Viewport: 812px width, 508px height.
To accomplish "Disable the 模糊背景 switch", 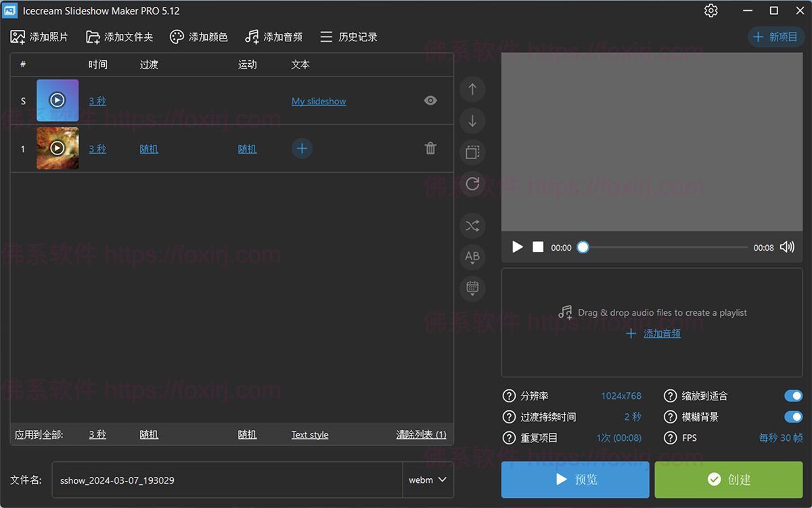I will pyautogui.click(x=793, y=417).
